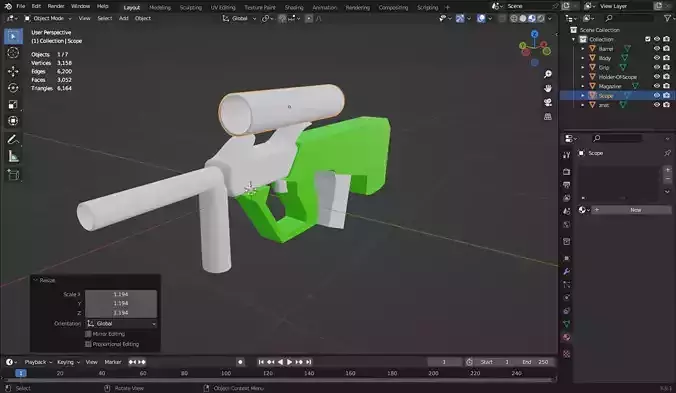Open the Tool properties tab
The height and width of the screenshot is (393, 676).
[x=566, y=155]
